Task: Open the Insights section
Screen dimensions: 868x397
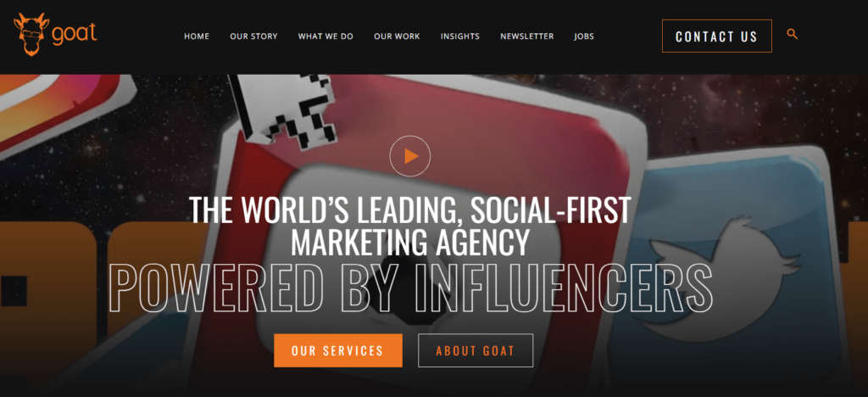Action: click(x=460, y=36)
